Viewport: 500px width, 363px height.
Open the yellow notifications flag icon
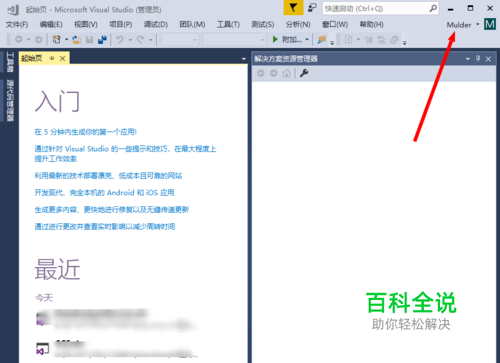293,8
